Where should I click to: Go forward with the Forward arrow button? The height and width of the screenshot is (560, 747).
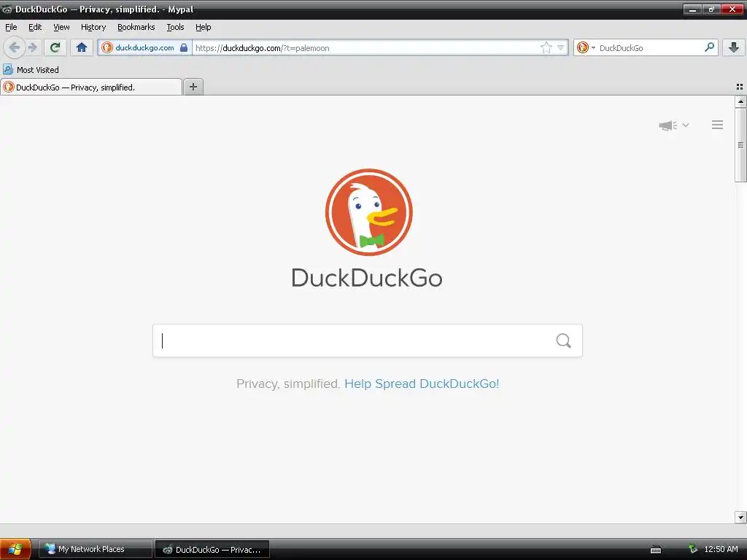(x=32, y=47)
